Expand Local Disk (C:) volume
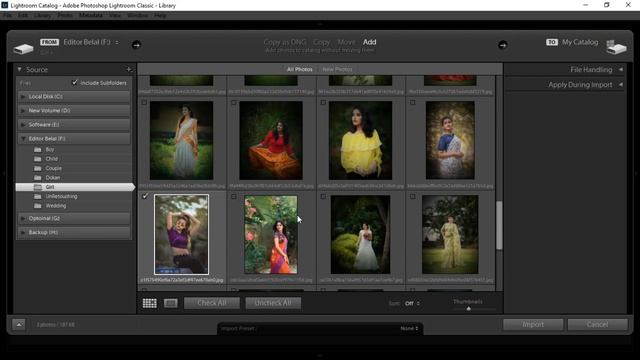 23,97
